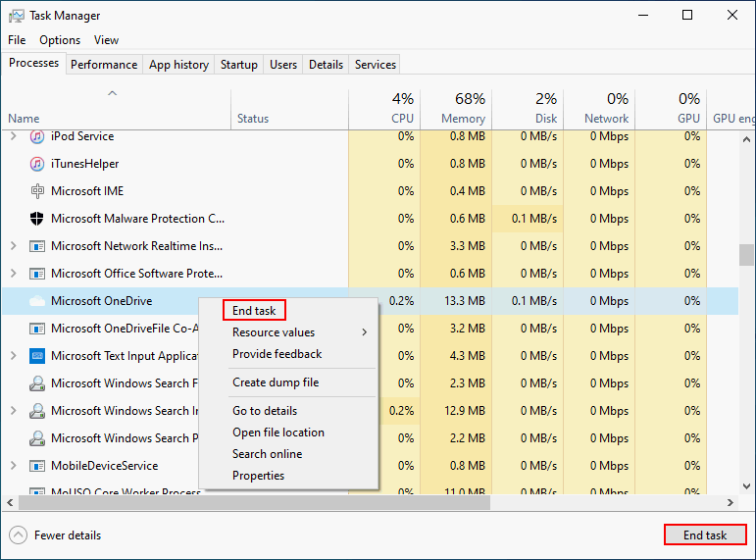Expand Microsoft Network Realtime Inspection row
756x560 pixels.
pyautogui.click(x=14, y=246)
